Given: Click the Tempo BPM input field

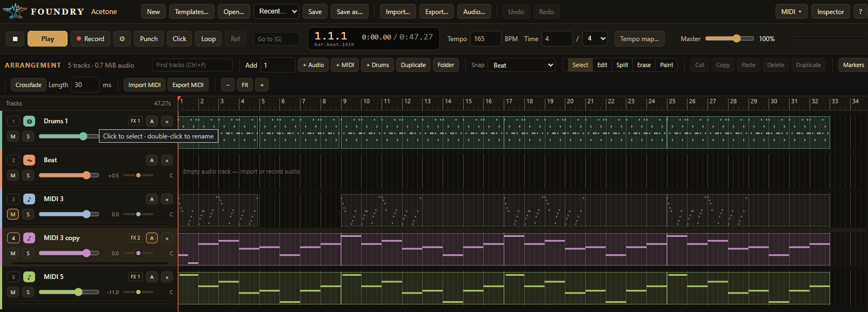Looking at the screenshot, I should pos(485,39).
